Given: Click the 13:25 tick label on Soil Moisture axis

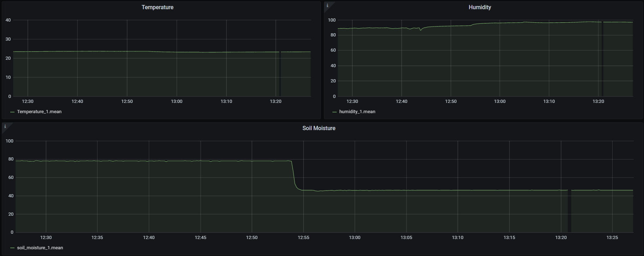Looking at the screenshot, I should click(x=612, y=238).
